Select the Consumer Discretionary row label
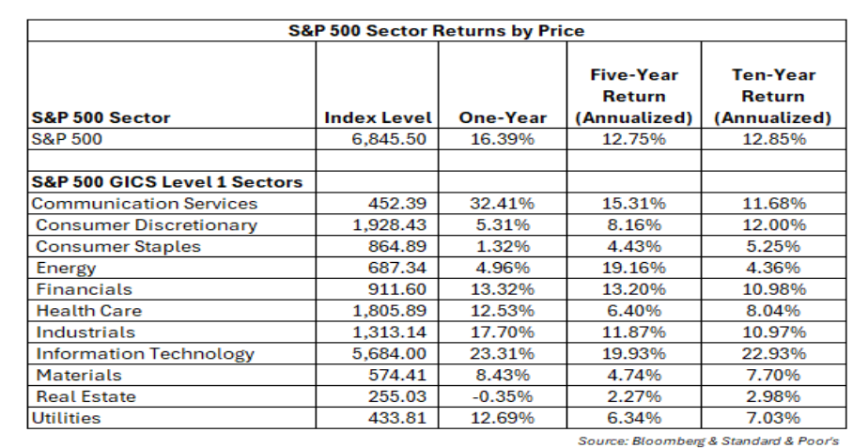The height and width of the screenshot is (448, 868). (146, 224)
